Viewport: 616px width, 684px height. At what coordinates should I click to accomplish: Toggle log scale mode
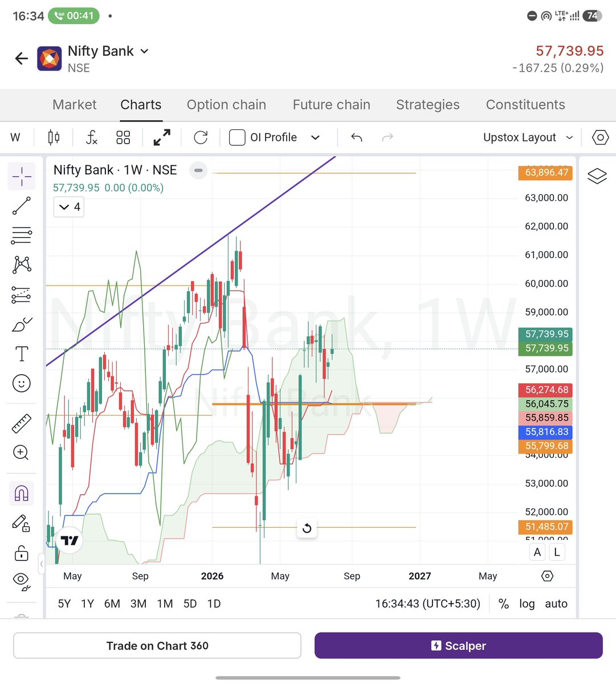[x=527, y=604]
